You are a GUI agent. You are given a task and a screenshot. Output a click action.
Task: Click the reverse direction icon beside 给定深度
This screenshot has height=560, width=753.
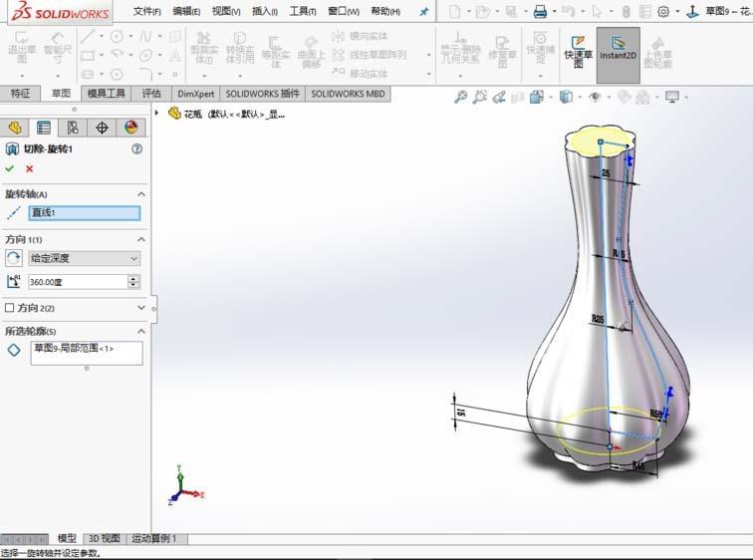[x=14, y=258]
